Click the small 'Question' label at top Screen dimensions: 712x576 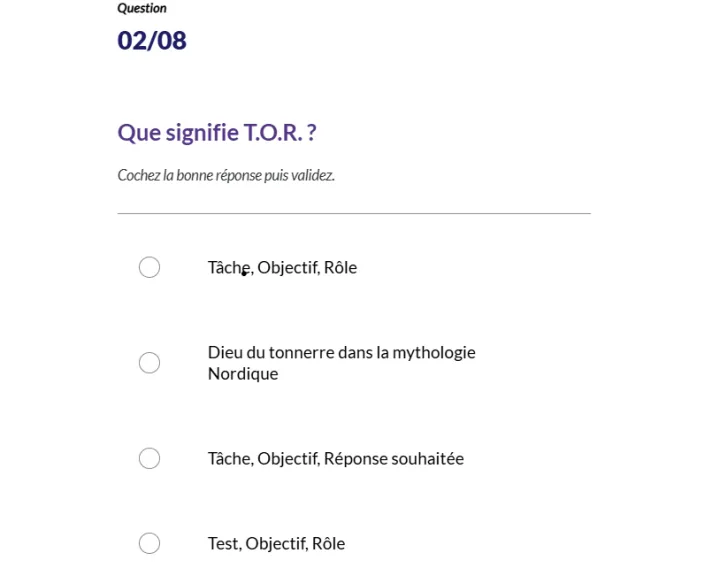pyautogui.click(x=142, y=8)
